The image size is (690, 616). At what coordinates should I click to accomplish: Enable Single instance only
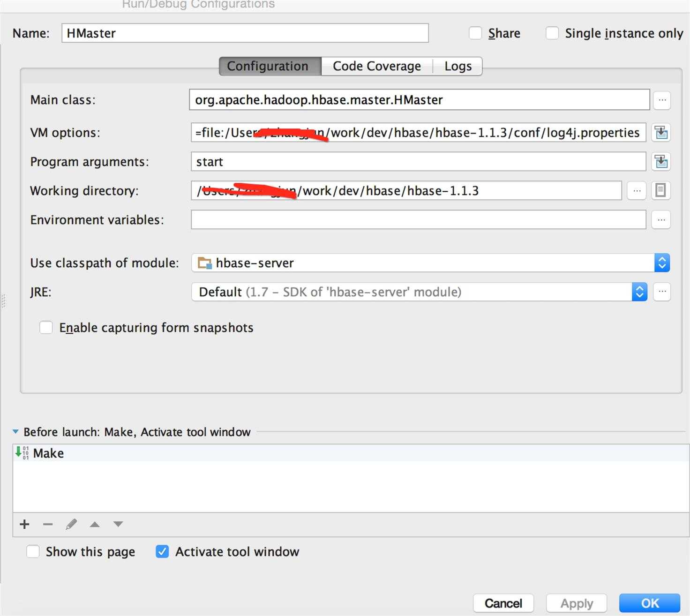point(552,33)
